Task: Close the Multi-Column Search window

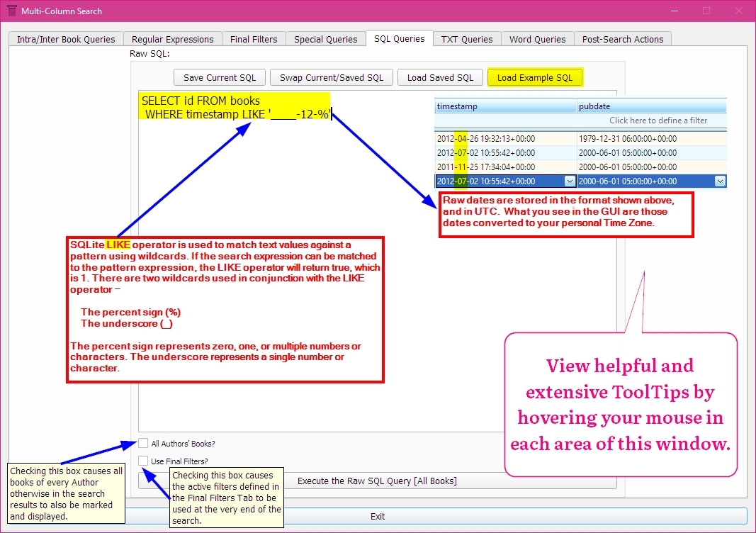Action: coord(739,11)
